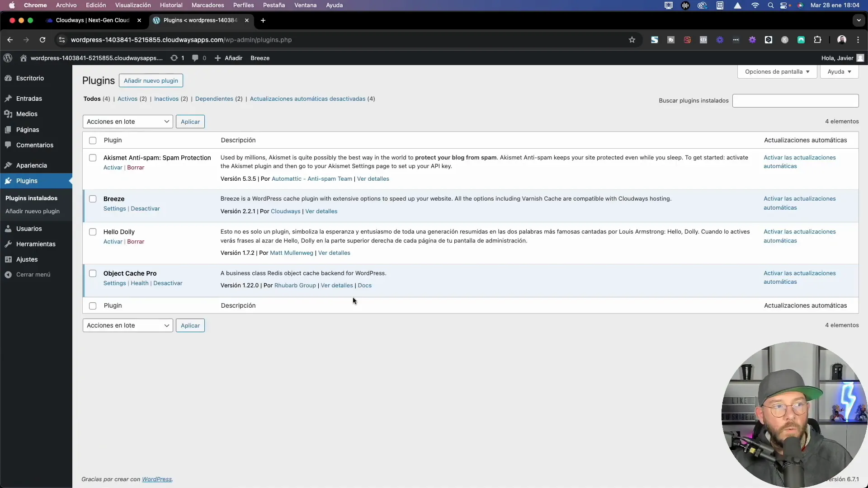Open Breeze item in admin bar
868x488 pixels.
pyautogui.click(x=260, y=58)
